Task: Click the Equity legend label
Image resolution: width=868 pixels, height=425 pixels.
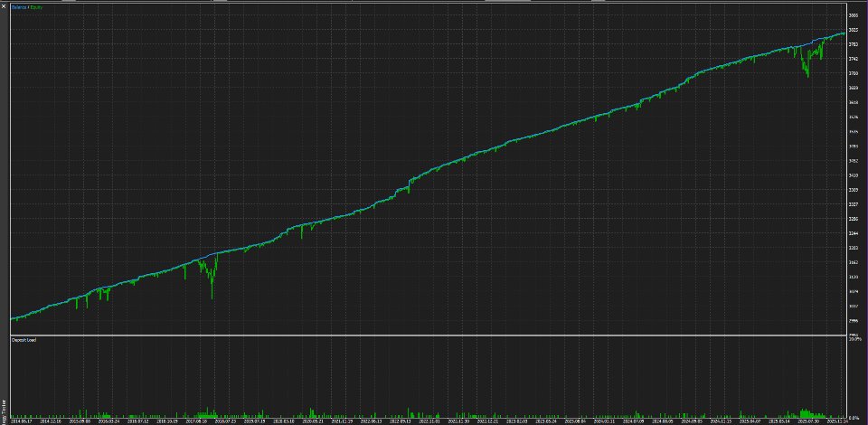Action: (x=36, y=8)
